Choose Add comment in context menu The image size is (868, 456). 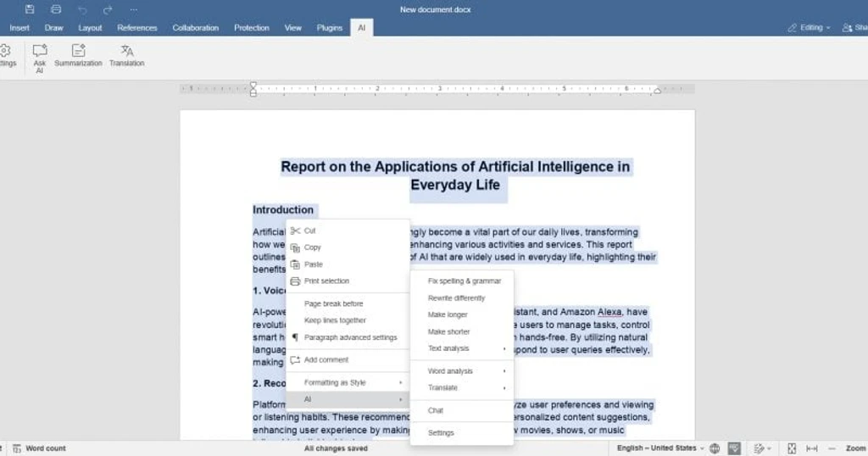(348, 359)
